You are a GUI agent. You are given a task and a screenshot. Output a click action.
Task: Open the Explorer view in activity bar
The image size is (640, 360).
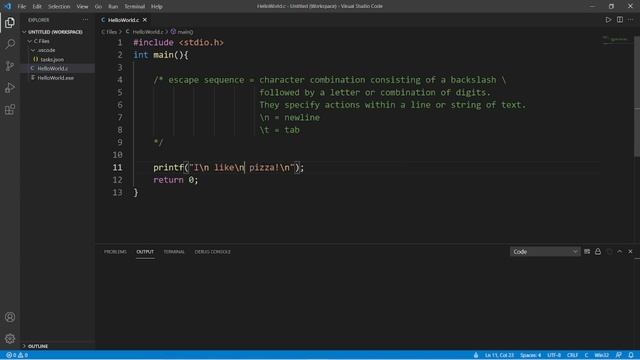pyautogui.click(x=10, y=22)
